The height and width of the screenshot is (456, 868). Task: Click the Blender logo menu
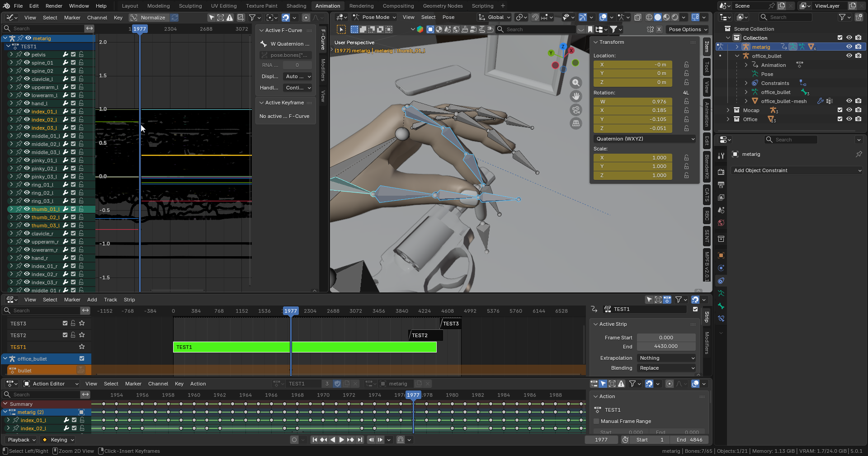click(5, 6)
